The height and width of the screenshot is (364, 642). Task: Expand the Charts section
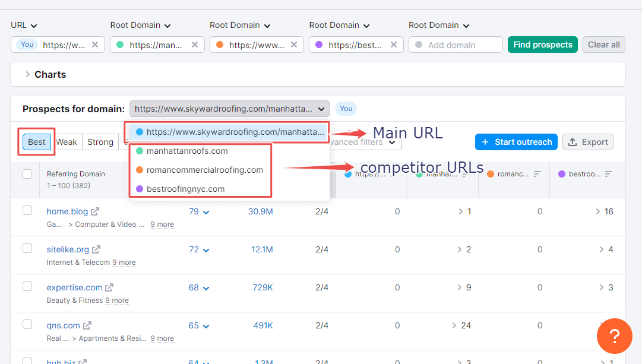tap(27, 74)
